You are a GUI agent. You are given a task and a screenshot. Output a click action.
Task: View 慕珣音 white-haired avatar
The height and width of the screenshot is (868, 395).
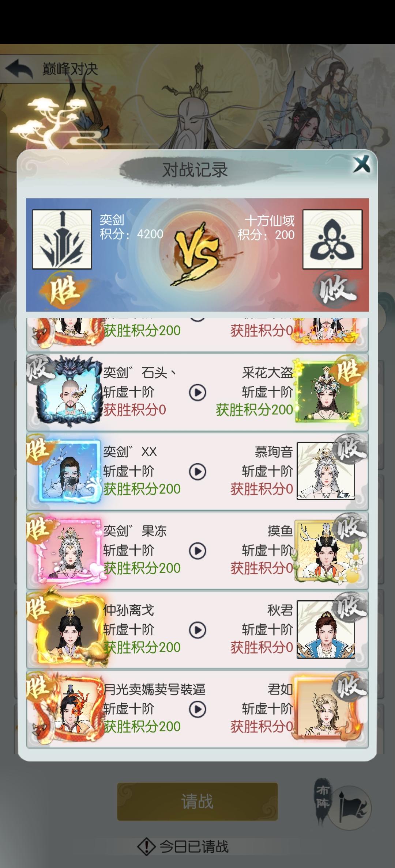(326, 471)
